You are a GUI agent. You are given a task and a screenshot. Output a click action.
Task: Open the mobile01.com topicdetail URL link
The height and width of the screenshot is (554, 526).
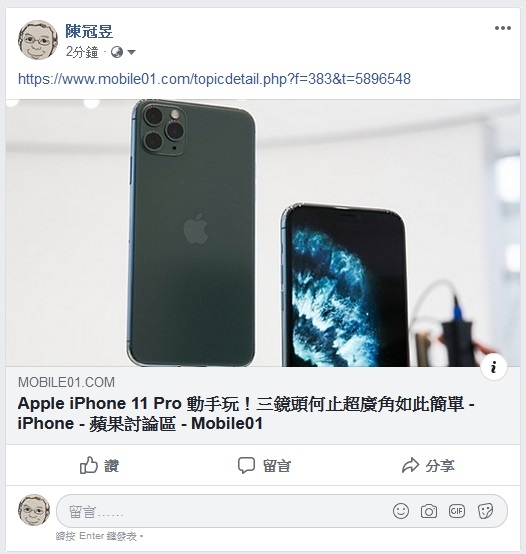point(214,79)
